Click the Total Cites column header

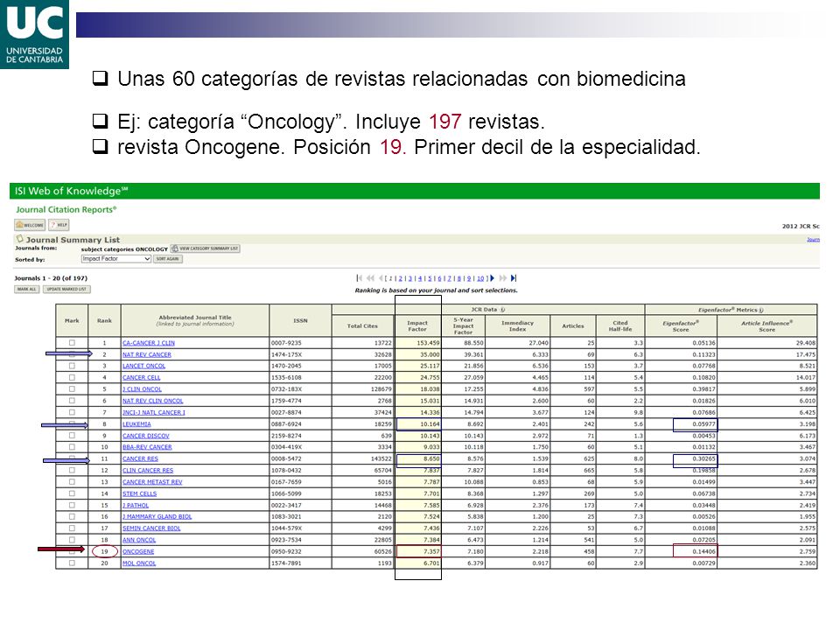[362, 325]
